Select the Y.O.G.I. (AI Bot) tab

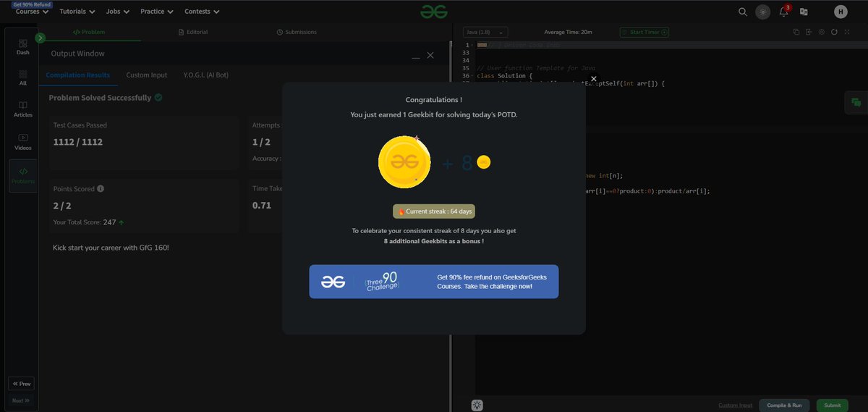point(206,75)
